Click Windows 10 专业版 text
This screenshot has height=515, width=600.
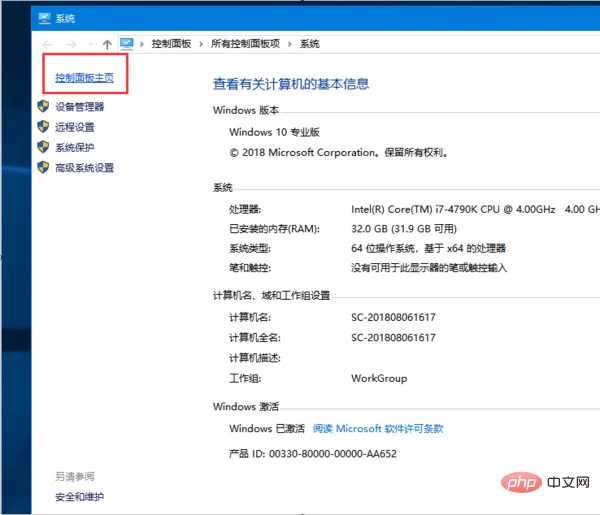[x=274, y=132]
